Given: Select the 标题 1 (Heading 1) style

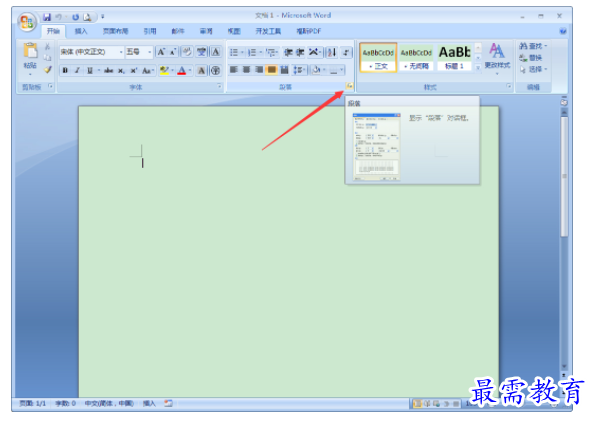Looking at the screenshot, I should [x=454, y=58].
